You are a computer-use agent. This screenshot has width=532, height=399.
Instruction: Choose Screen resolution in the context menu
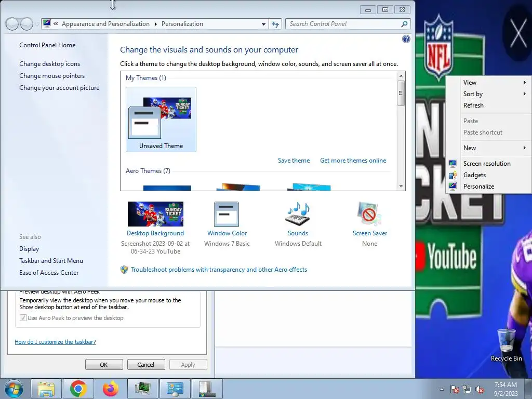coord(487,164)
